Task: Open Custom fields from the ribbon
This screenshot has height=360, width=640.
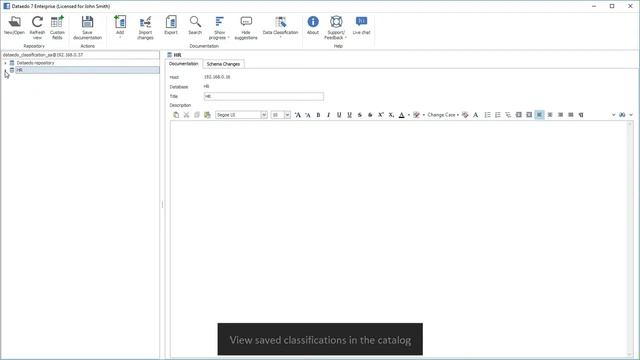Action: coord(57,27)
